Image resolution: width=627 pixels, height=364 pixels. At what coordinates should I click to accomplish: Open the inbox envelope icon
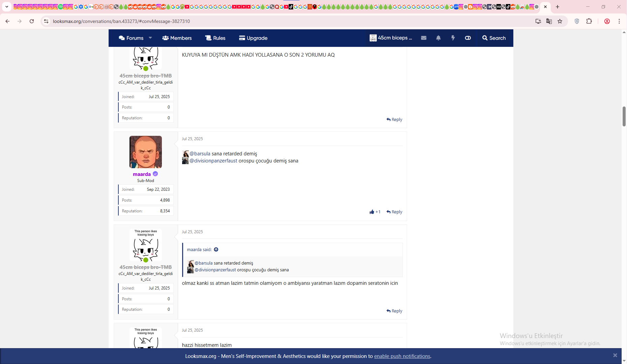click(x=424, y=38)
